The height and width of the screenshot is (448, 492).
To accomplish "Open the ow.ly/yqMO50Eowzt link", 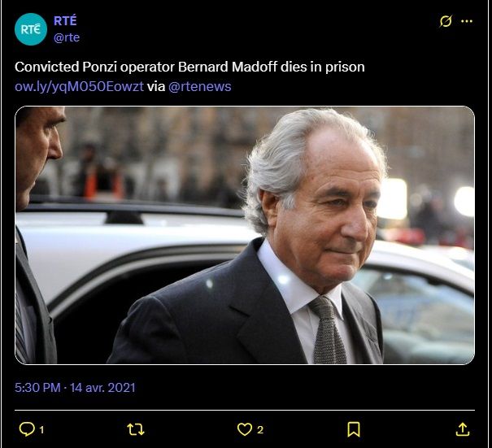I will tap(79, 86).
